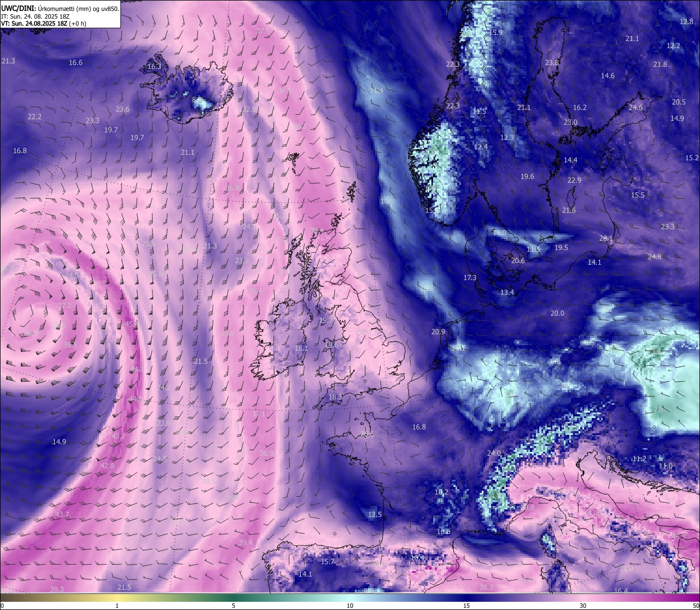700x610 pixels.
Task: Click the map value '12.3'
Action: (507, 138)
